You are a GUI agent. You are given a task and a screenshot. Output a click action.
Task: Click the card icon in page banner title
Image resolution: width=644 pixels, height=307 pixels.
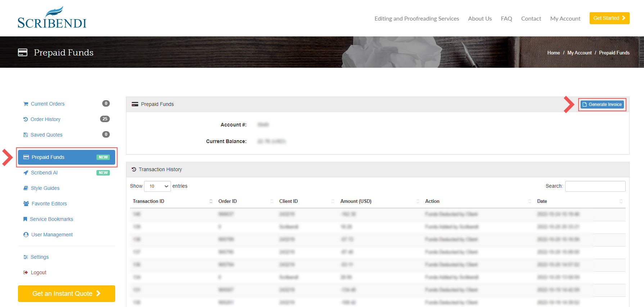tap(23, 53)
